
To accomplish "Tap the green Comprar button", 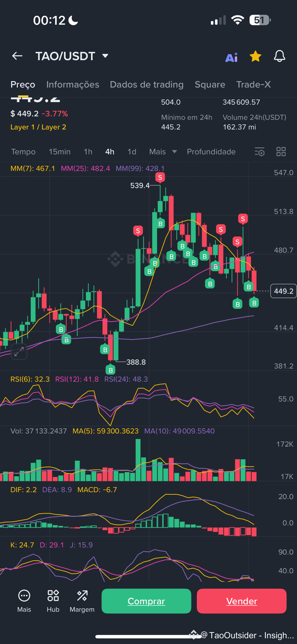I will pos(146,601).
